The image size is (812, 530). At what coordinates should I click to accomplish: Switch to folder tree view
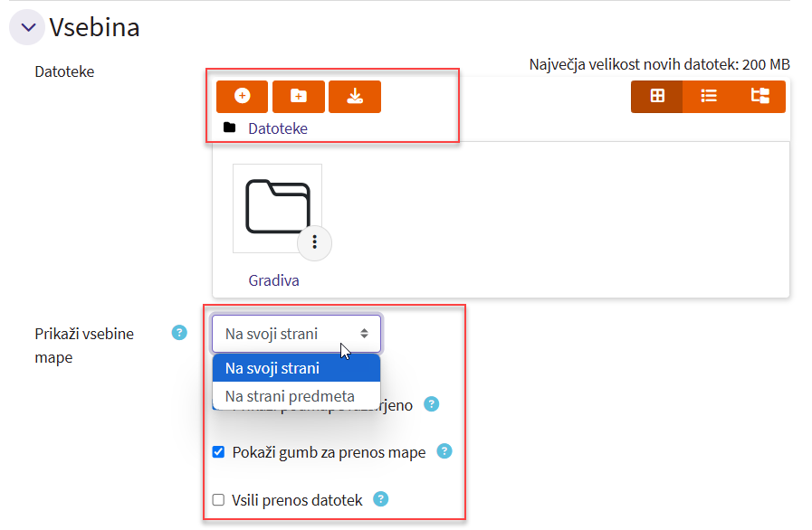tap(759, 96)
